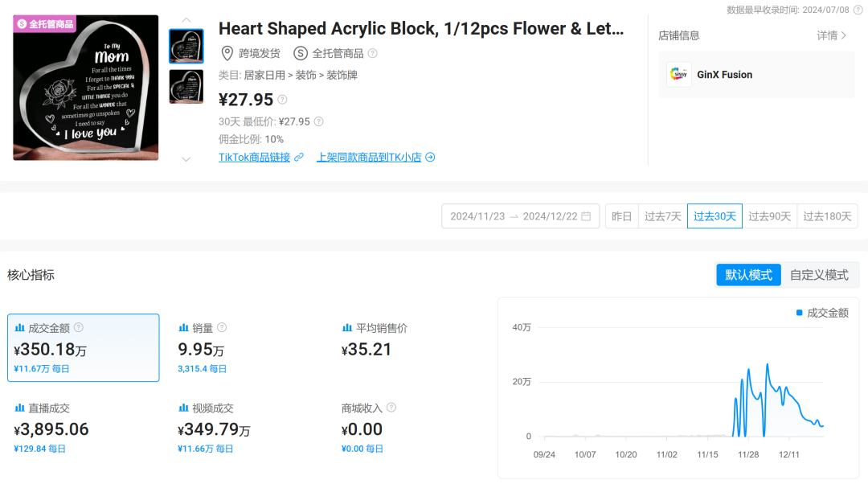The width and height of the screenshot is (868, 484).
Task: Click help icon next to 销量 label
Action: (222, 328)
